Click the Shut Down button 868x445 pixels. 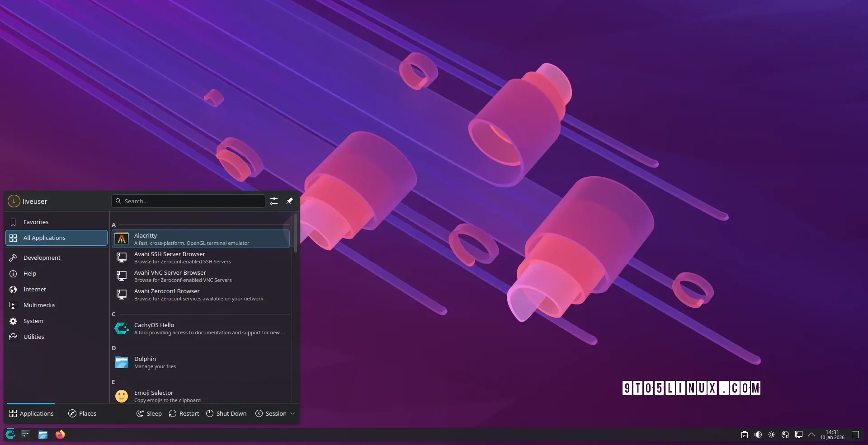pos(226,413)
